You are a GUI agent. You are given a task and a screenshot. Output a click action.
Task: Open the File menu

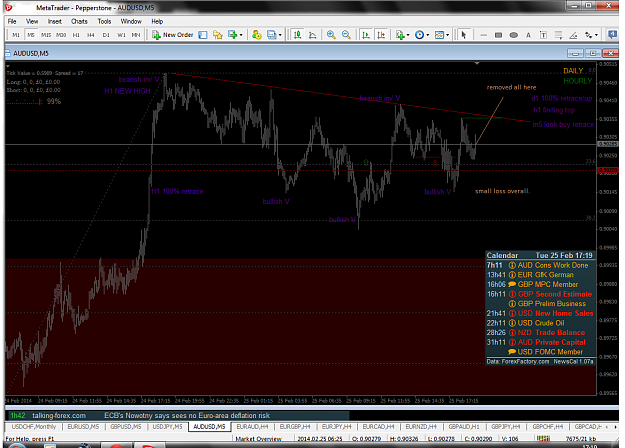pyautogui.click(x=12, y=22)
